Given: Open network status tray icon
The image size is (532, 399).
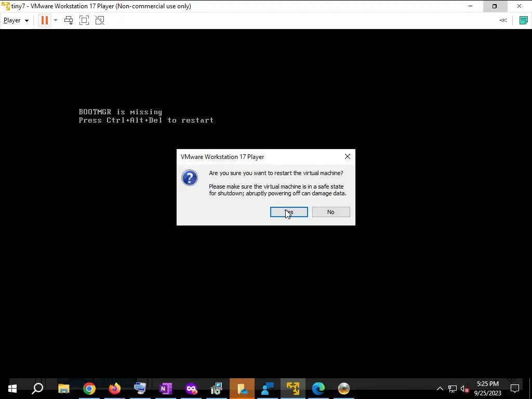Looking at the screenshot, I should (x=453, y=389).
